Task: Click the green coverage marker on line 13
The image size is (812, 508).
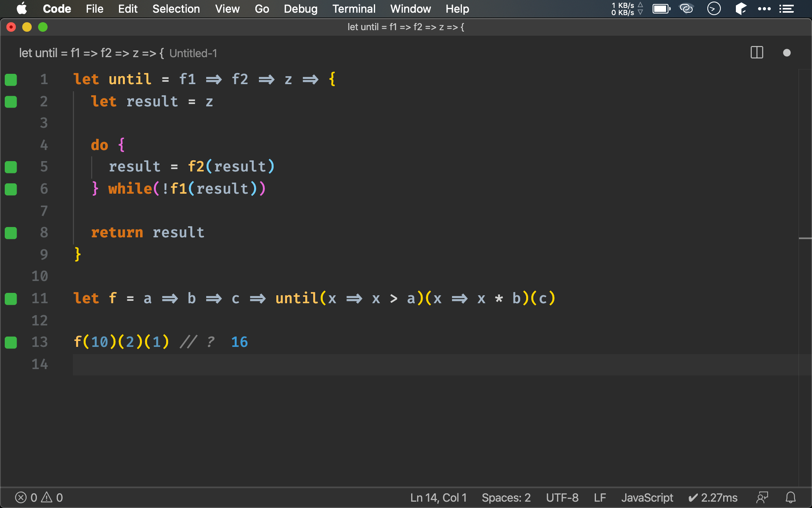Action: tap(11, 343)
